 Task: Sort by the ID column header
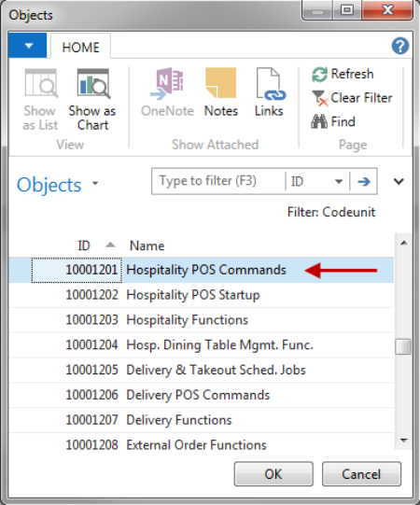tap(84, 245)
